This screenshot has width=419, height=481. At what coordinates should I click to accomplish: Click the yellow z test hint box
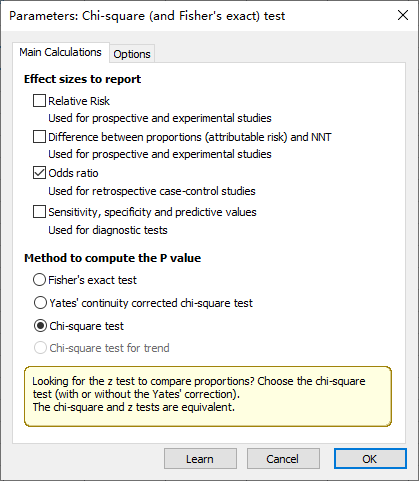[x=208, y=397]
